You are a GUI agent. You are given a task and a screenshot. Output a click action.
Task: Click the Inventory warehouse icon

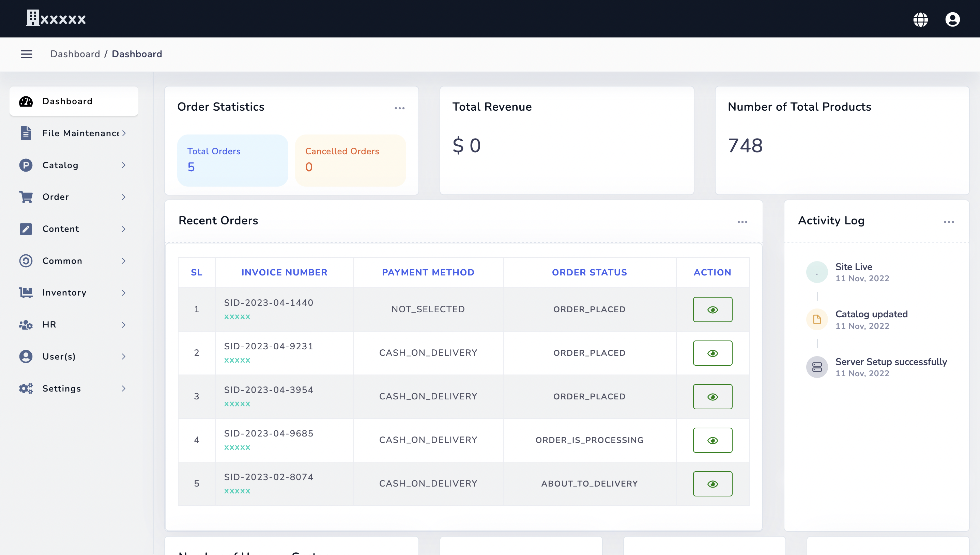25,292
